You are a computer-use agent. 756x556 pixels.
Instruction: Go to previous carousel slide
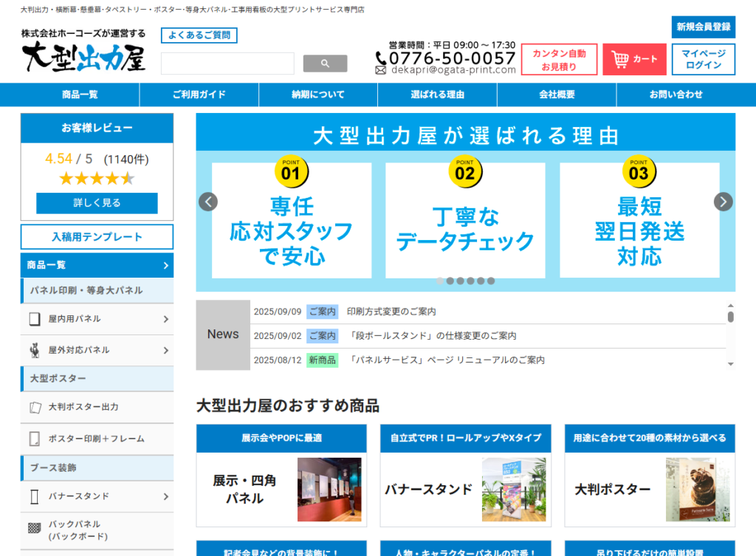(208, 202)
